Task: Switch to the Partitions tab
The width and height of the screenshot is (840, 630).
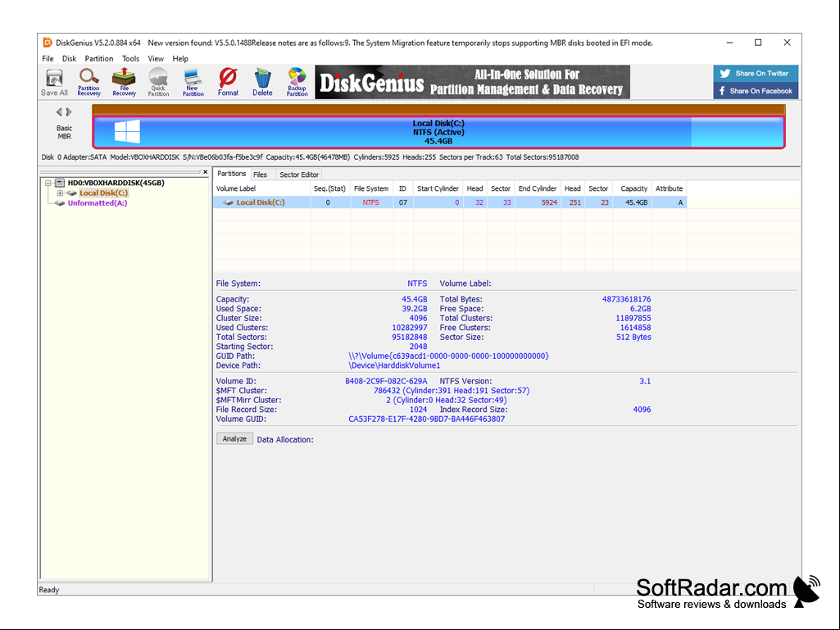Action: pyautogui.click(x=231, y=174)
